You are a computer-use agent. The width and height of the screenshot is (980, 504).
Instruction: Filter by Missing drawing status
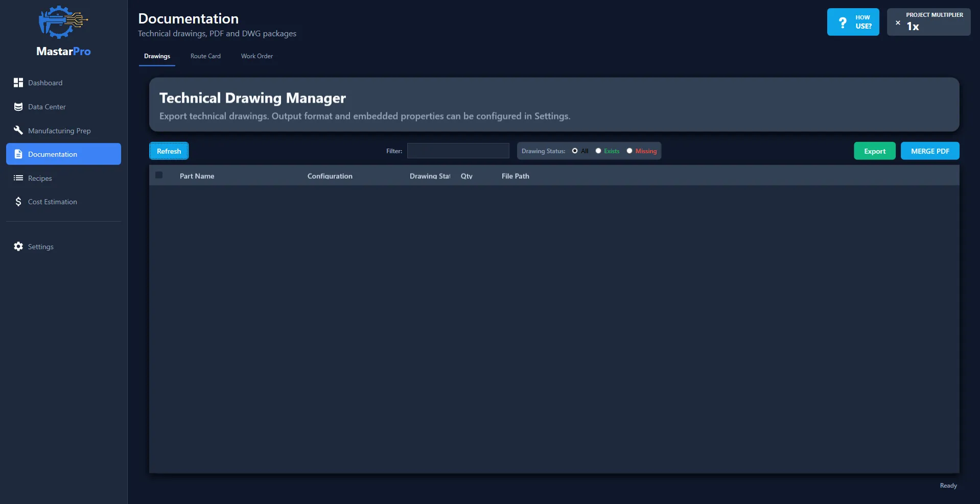(629, 151)
